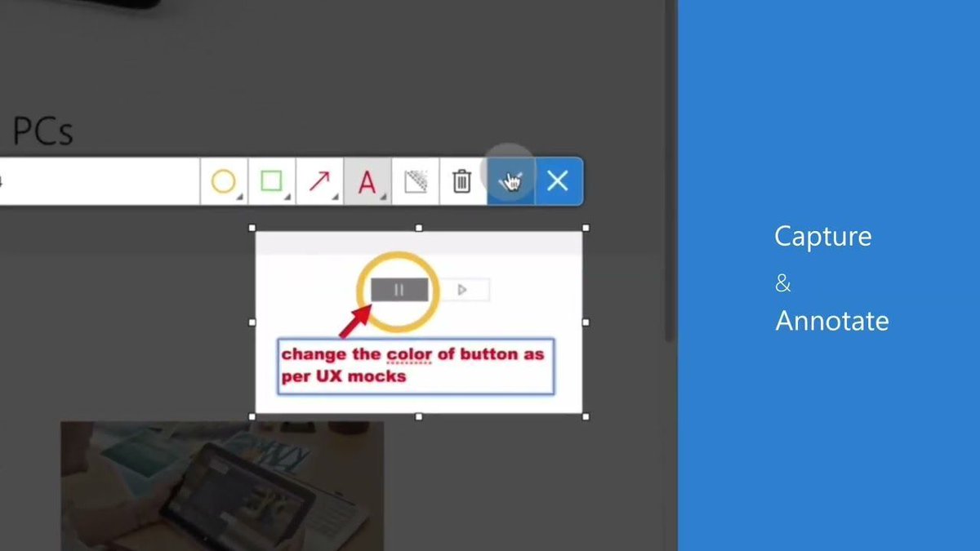Confirm capture with the checkmark button
980x551 pixels.
click(511, 181)
